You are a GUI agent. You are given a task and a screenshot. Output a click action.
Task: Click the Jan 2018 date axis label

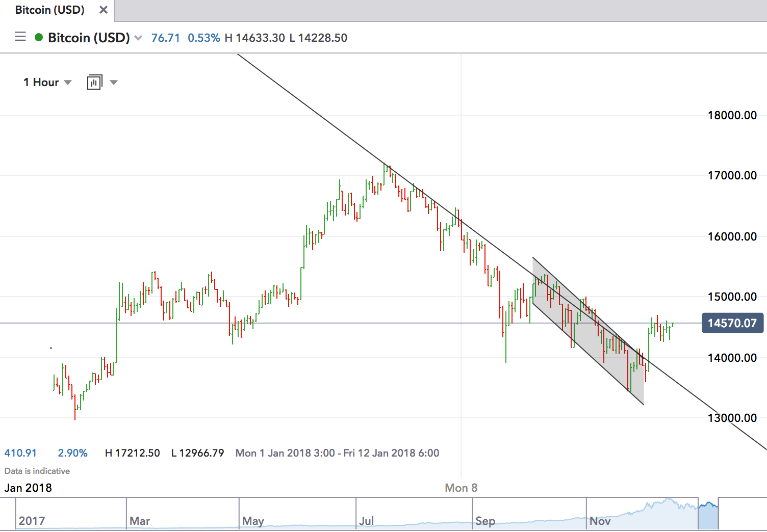pyautogui.click(x=28, y=488)
